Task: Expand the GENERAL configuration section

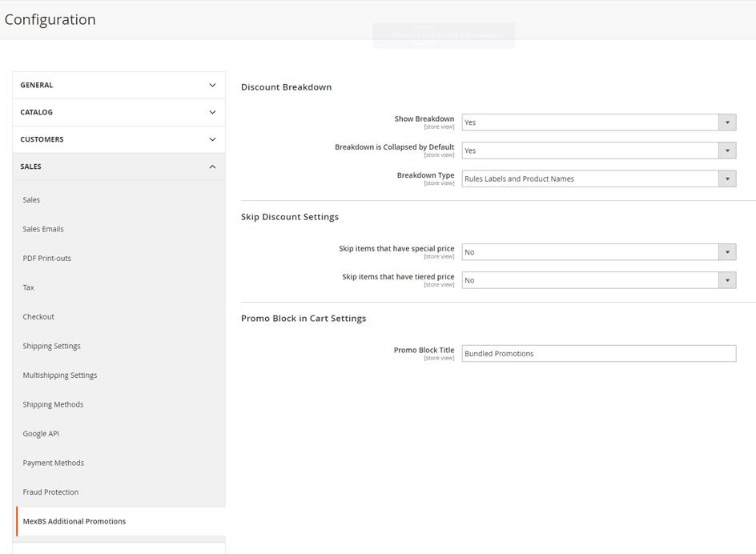Action: [x=119, y=86]
